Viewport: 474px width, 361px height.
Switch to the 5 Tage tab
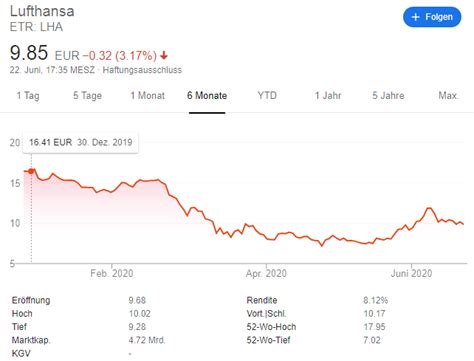coord(87,96)
